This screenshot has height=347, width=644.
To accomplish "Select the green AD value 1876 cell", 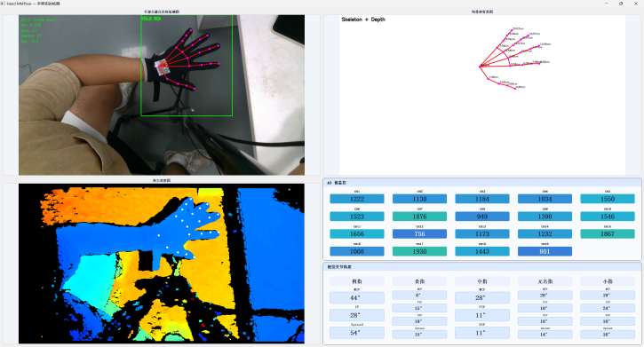I will (419, 217).
